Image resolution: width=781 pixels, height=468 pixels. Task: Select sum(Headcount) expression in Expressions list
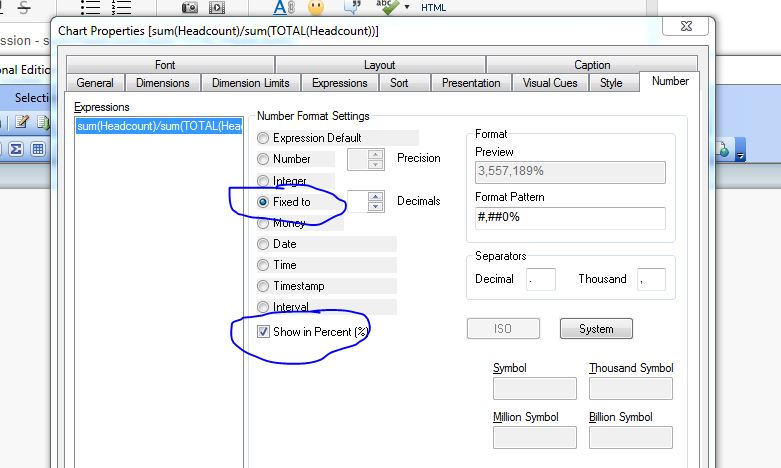click(x=159, y=126)
